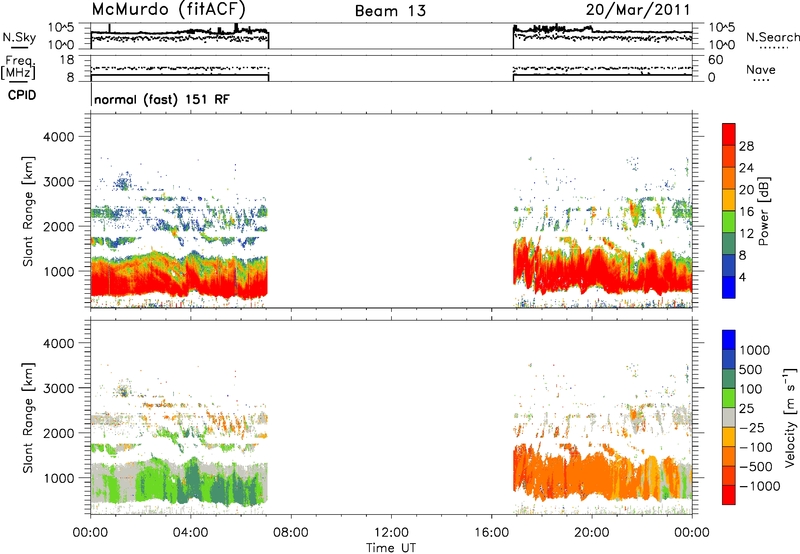This screenshot has width=800, height=554.
Task: Click the red bottom of velocity colorbar
Action: 729,495
